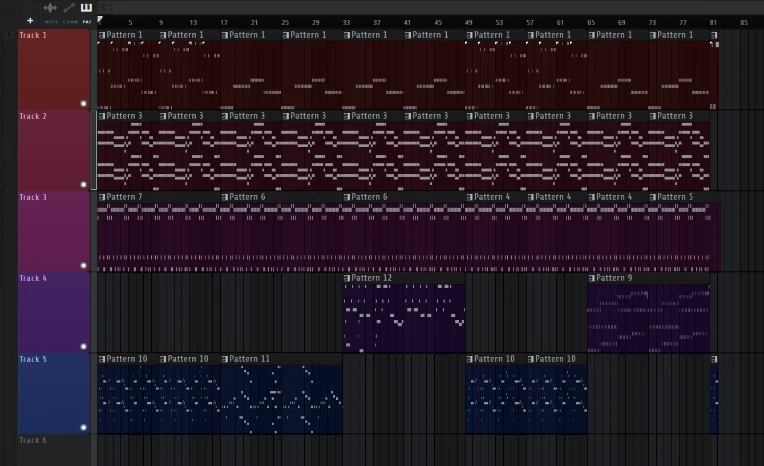Select the Track 2 header

click(54, 150)
